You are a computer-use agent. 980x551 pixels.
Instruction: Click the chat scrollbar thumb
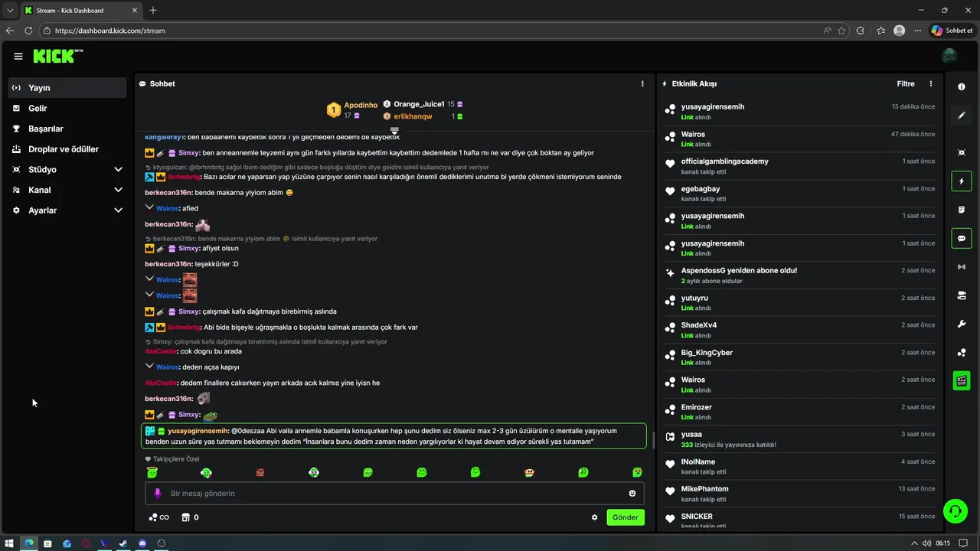653,441
